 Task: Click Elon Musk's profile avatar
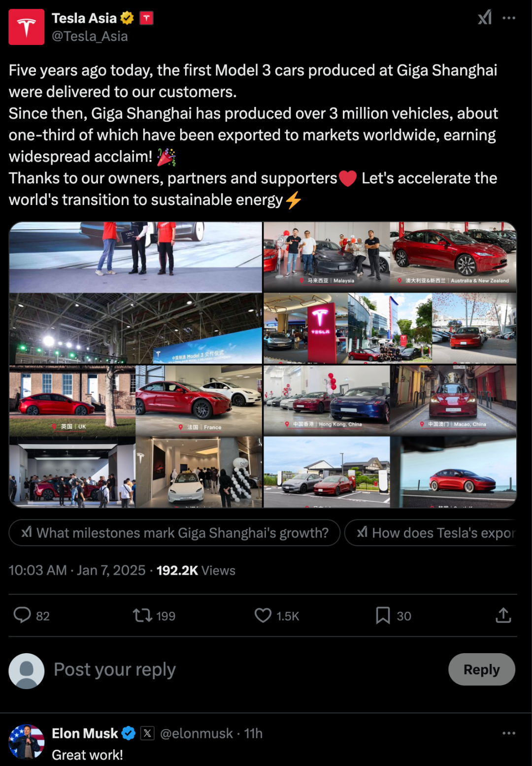[27, 742]
